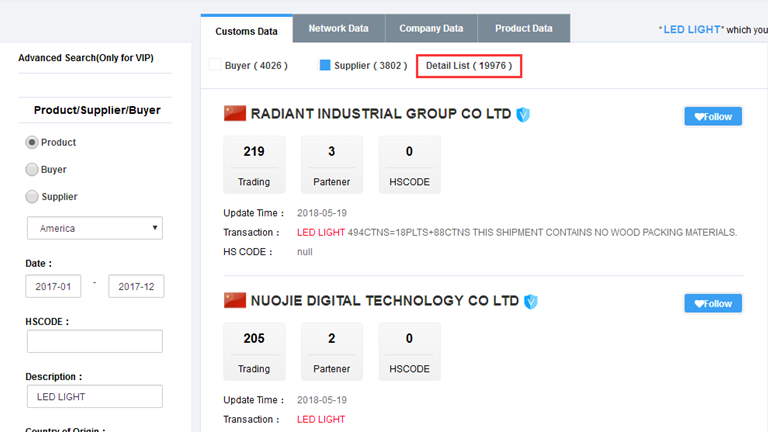Select the Product radio button

(32, 142)
